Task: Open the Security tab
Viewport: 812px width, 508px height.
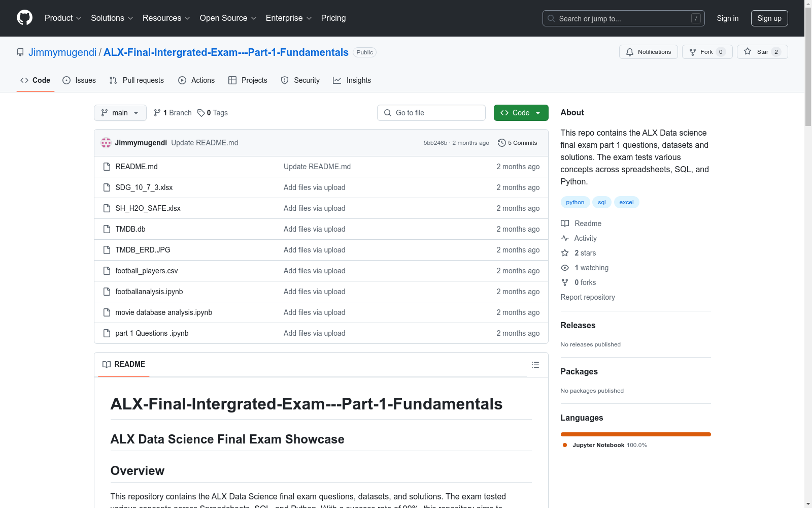Action: 300,80
